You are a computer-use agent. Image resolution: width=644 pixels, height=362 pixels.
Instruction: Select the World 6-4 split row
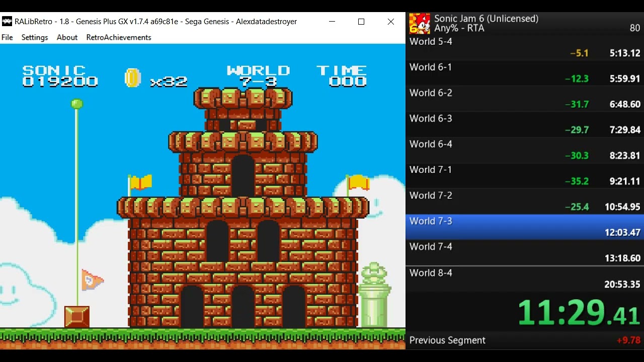click(525, 150)
